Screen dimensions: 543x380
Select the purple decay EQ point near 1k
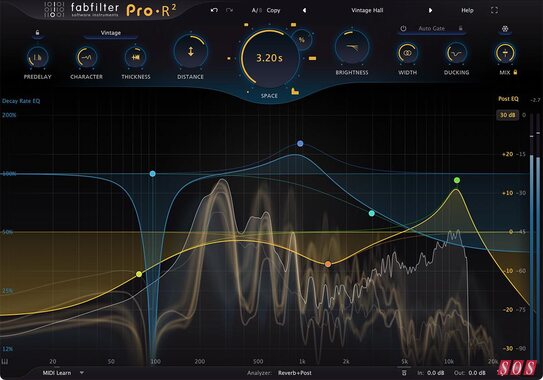(x=300, y=143)
